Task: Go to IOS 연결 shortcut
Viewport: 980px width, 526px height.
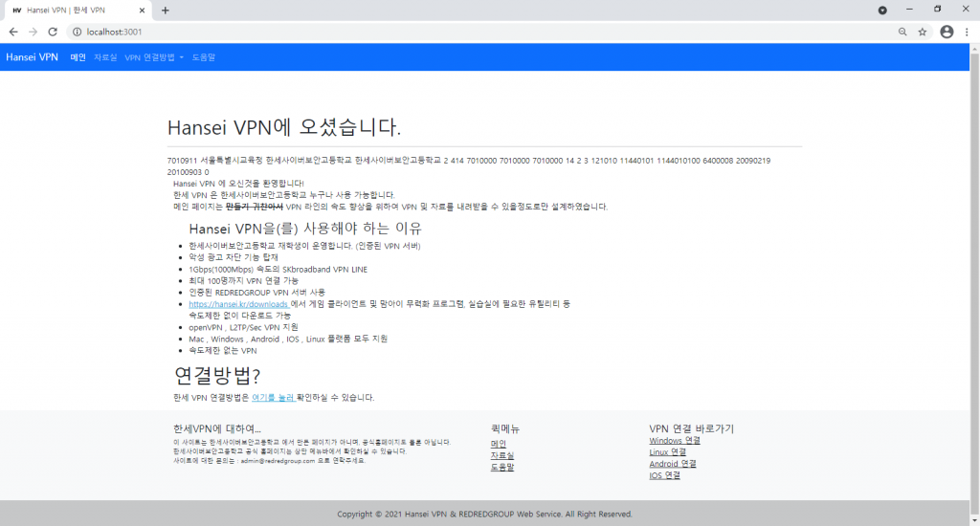Action: coord(664,475)
